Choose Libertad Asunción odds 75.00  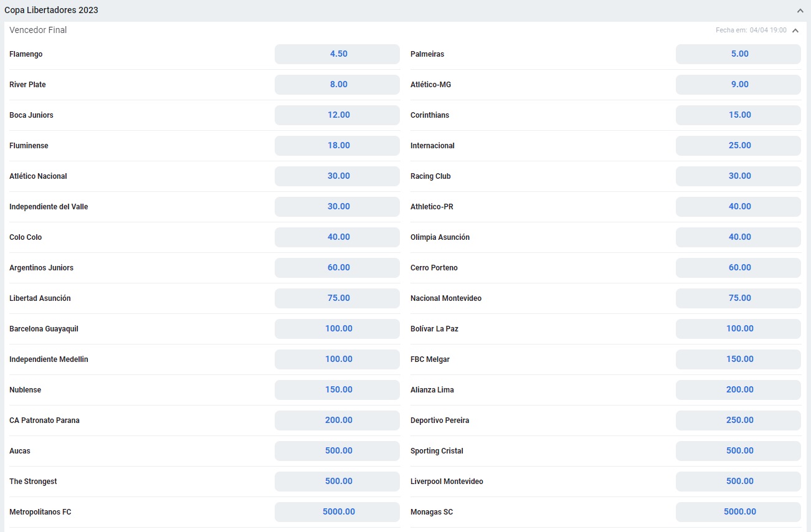tap(337, 298)
